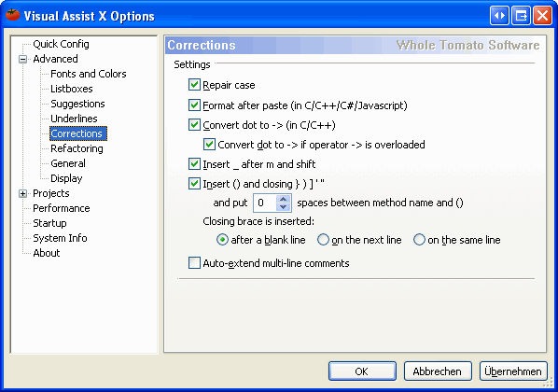This screenshot has height=392, width=558.
Task: Increase spaces count with up arrow
Action: tap(284, 199)
